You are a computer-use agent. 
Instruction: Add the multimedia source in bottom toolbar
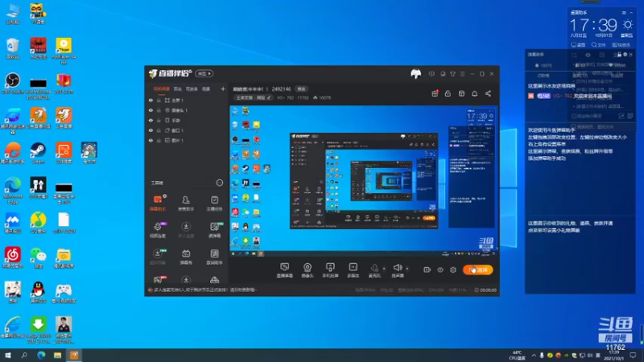(x=353, y=270)
